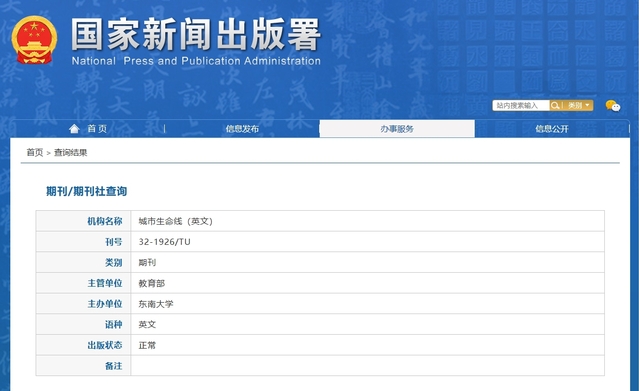Click the 英文 language value
The height and width of the screenshot is (391, 639).
point(147,325)
